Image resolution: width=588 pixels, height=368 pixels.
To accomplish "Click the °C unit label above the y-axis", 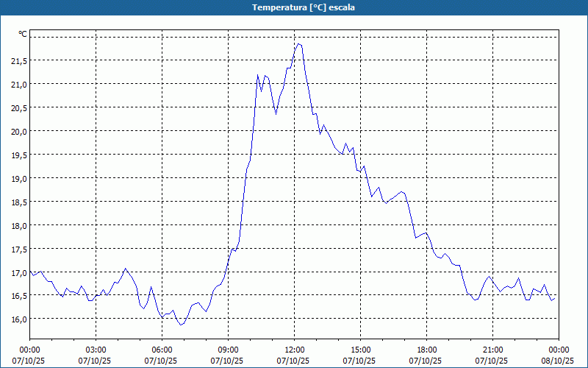I will pyautogui.click(x=23, y=34).
